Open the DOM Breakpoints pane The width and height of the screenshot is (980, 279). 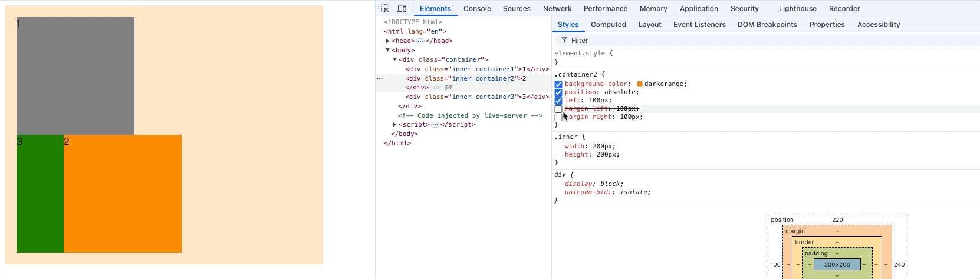tap(767, 25)
